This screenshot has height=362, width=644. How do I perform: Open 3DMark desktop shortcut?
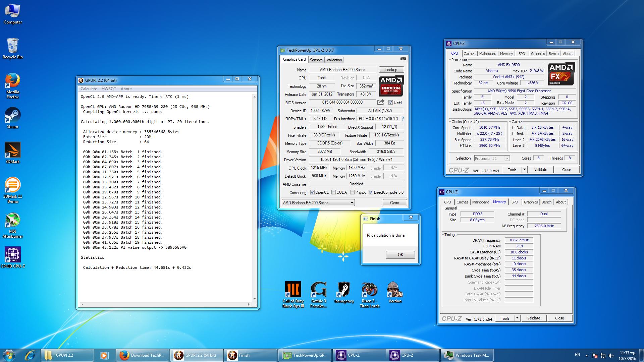click(x=13, y=153)
